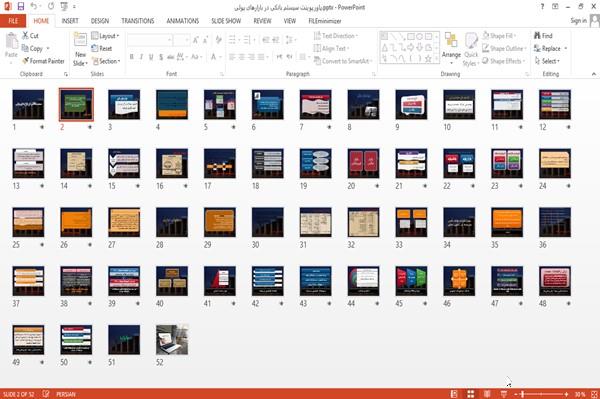
Task: Open Shape Outline dropdown
Action: click(x=504, y=48)
